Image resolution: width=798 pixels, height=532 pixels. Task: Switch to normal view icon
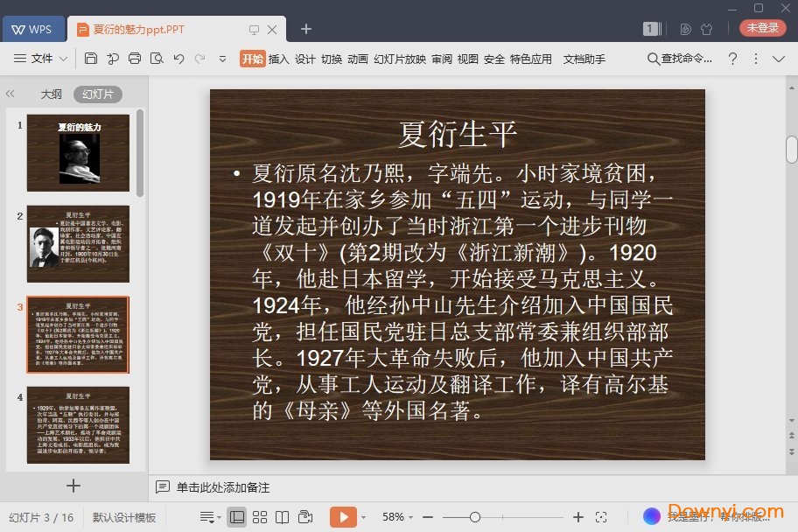(x=236, y=517)
